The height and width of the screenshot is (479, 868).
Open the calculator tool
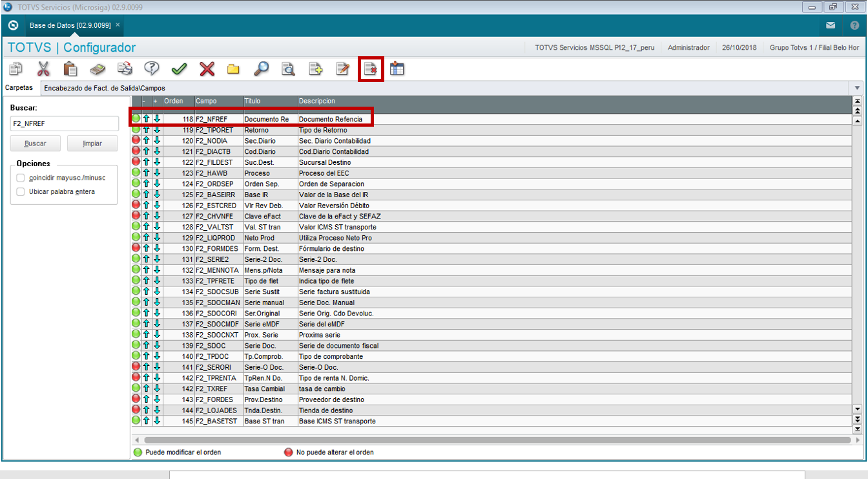point(97,69)
